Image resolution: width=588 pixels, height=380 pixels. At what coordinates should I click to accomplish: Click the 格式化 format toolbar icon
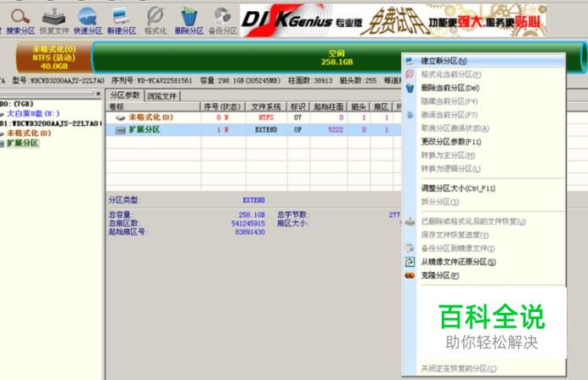(155, 21)
